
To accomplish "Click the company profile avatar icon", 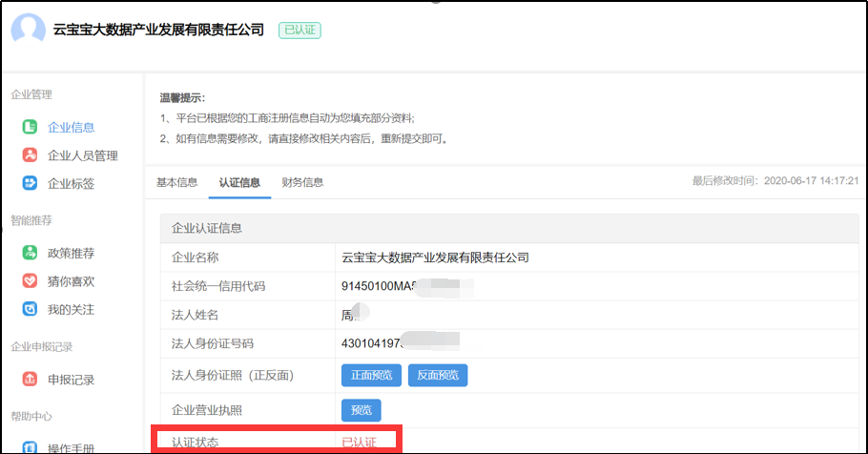I will [28, 30].
